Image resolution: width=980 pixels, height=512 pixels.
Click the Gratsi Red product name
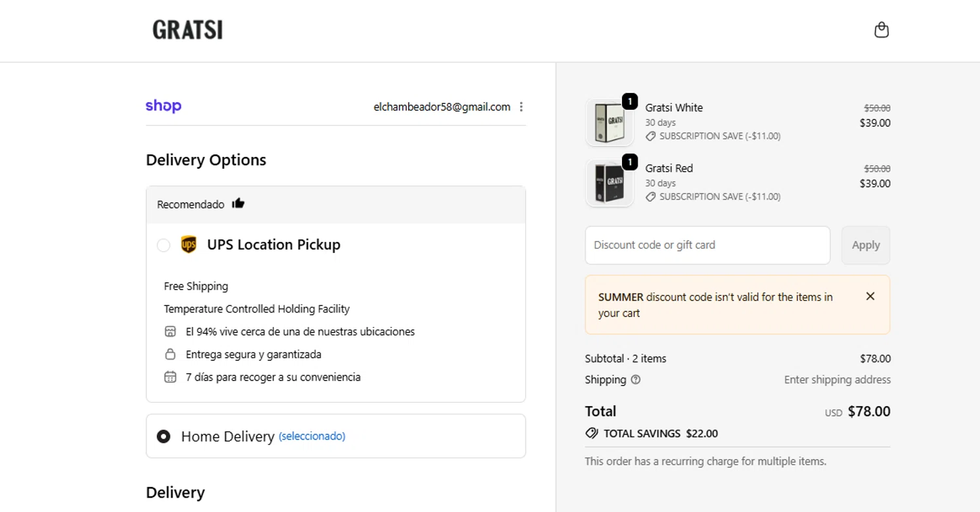point(669,168)
